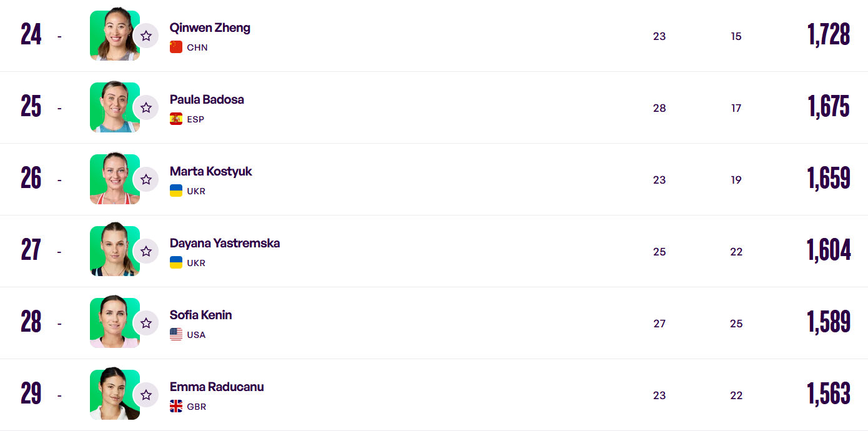The image size is (868, 431).
Task: Open Qinwen Zheng player profile link
Action: pyautogui.click(x=210, y=27)
